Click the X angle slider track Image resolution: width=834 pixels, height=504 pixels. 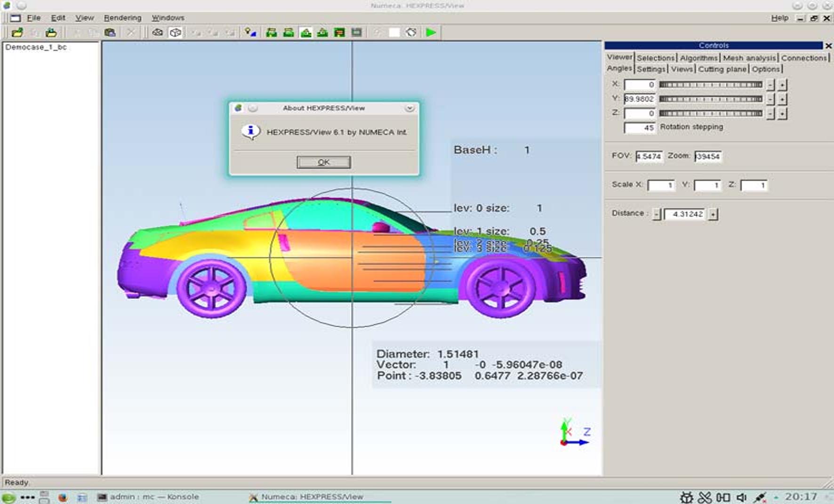[710, 85]
